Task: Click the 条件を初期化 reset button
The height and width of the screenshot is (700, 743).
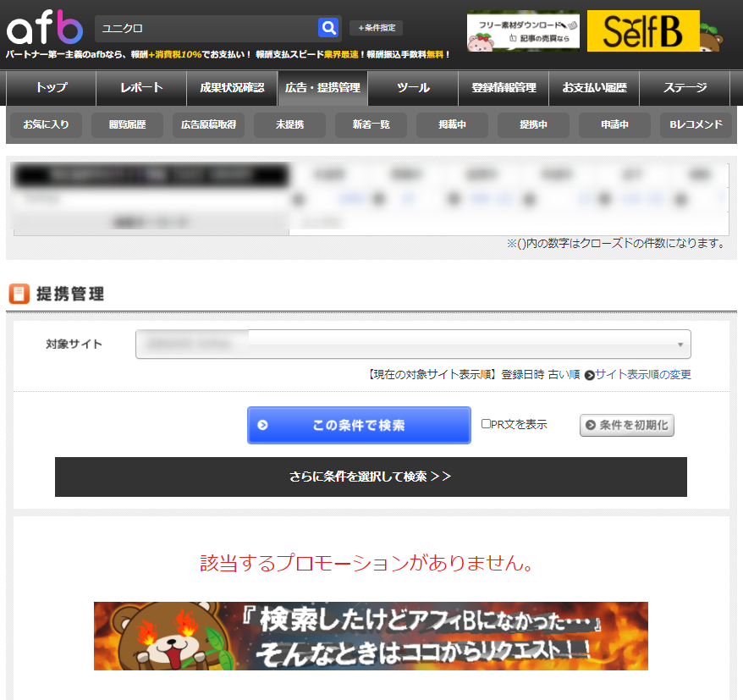Action: 626,425
